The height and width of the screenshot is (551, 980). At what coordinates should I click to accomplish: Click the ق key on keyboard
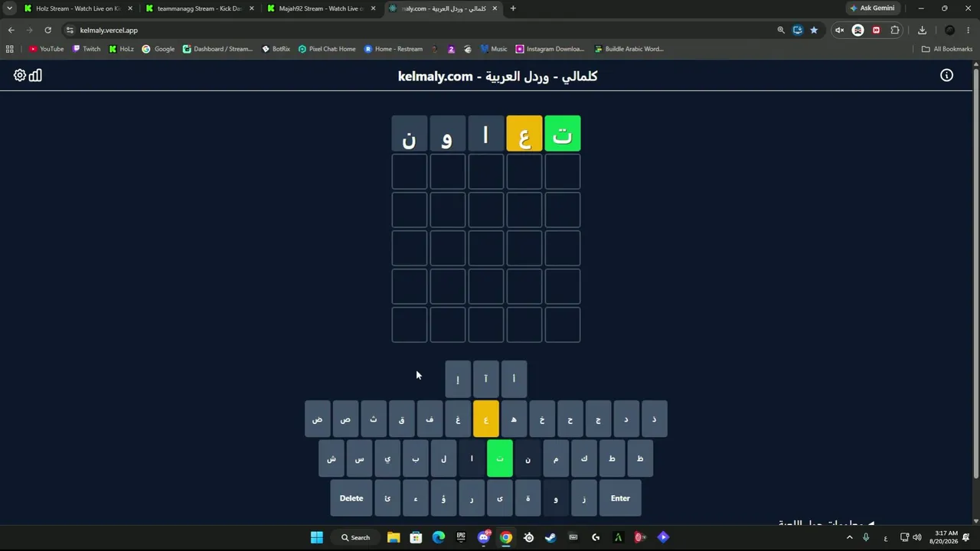402,419
